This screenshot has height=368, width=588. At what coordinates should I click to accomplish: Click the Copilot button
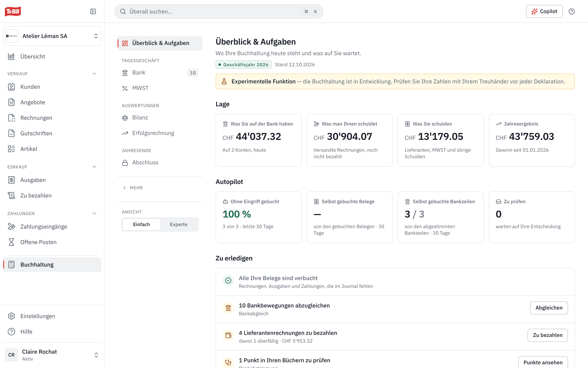point(544,11)
